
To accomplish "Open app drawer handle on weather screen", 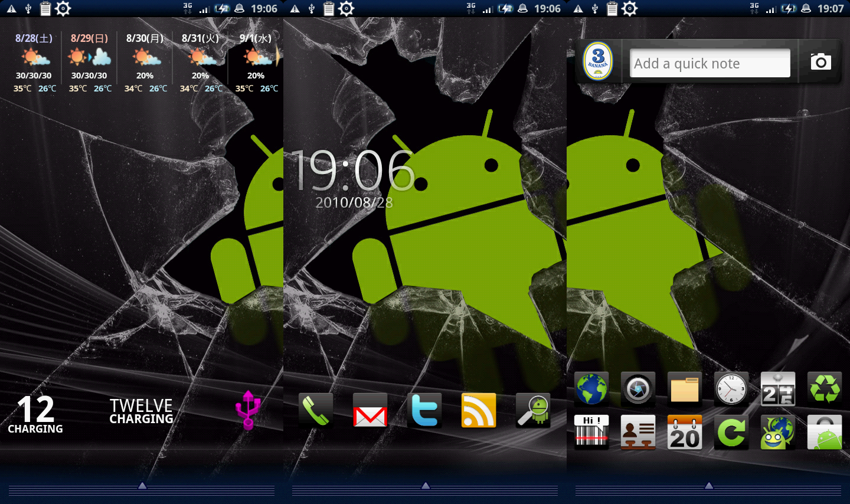I will coord(142,487).
